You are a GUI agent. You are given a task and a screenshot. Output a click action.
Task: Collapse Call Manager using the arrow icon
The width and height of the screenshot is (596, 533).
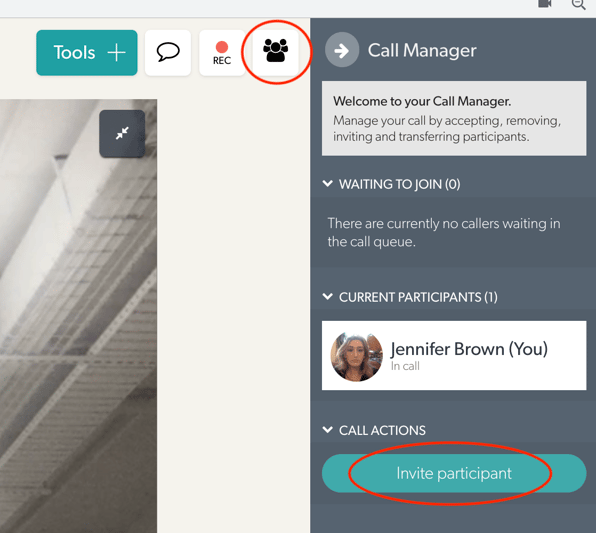coord(342,50)
